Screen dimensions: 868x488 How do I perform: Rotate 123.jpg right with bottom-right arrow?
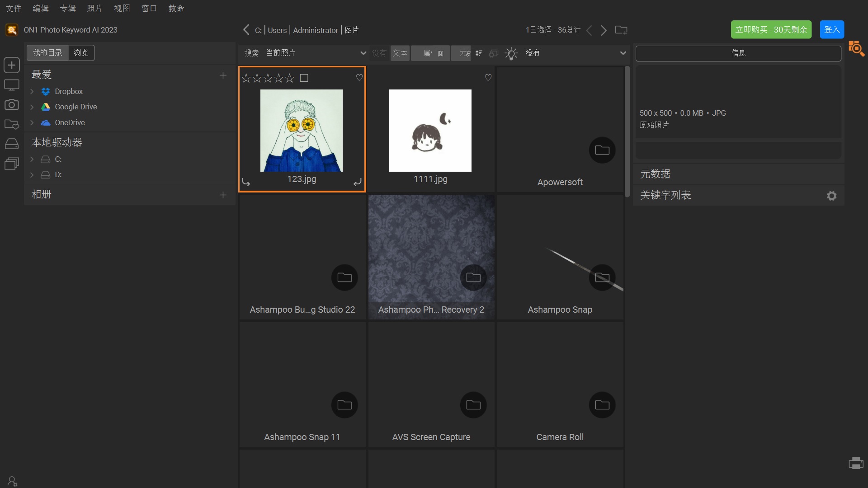click(x=357, y=182)
